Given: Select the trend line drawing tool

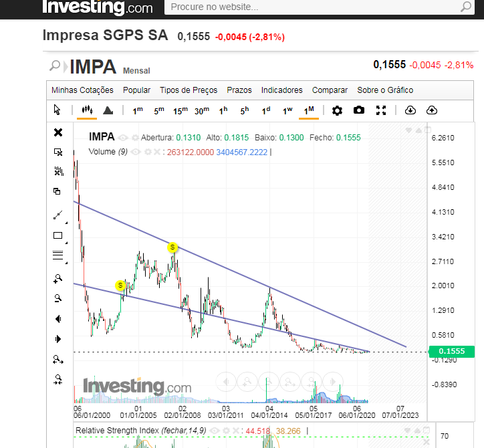Looking at the screenshot, I should point(57,215).
